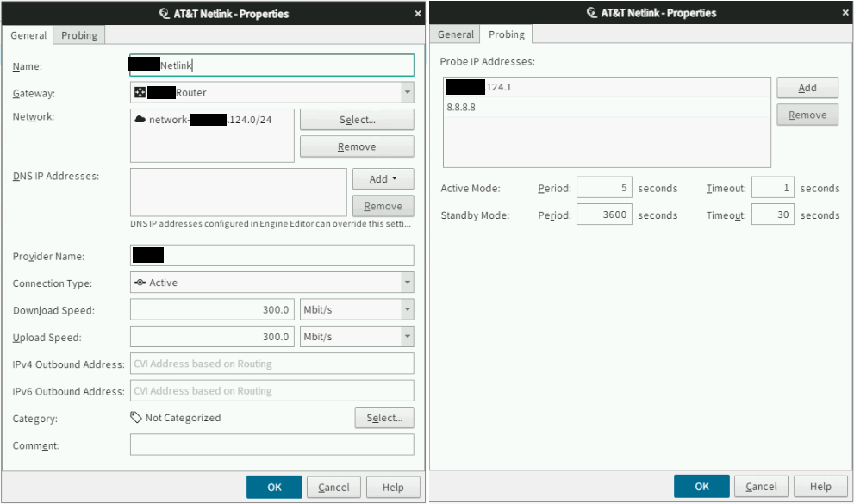Click the cloud icon next to the network entry
Image resolution: width=854 pixels, height=504 pixels.
141,119
